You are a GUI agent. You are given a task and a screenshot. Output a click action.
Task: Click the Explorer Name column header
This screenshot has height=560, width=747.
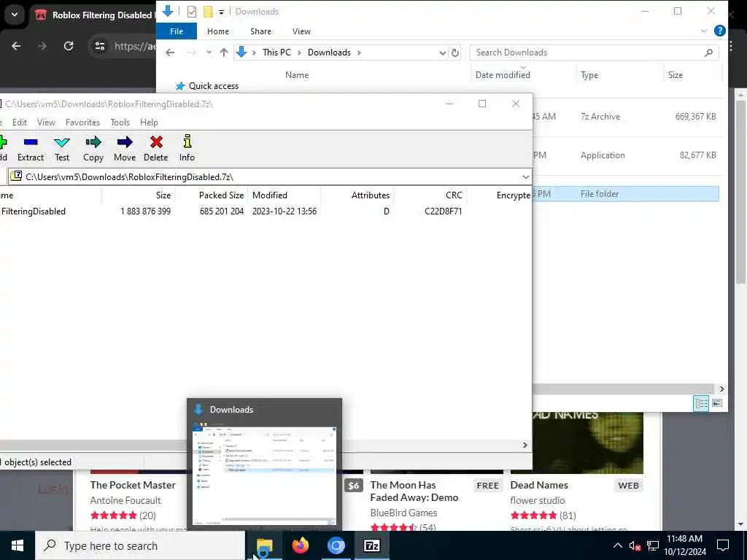297,75
